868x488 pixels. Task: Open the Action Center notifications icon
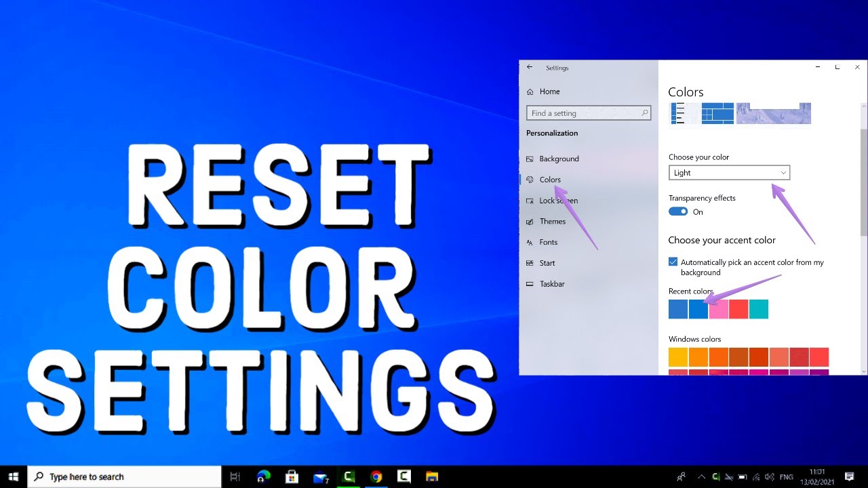[x=849, y=477]
